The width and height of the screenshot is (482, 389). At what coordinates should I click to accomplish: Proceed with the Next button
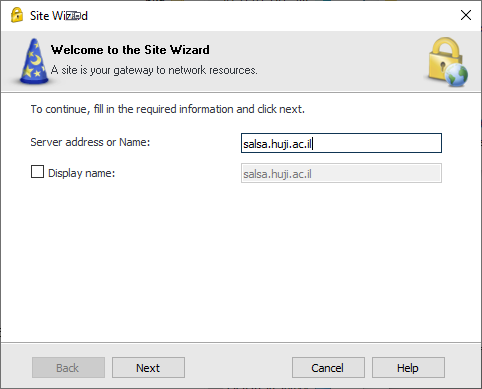point(148,368)
